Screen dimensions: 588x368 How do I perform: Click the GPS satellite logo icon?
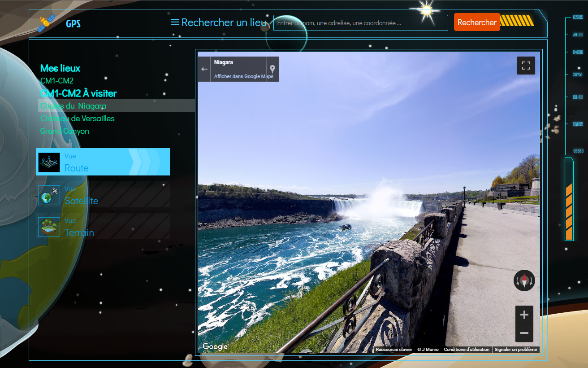click(47, 23)
